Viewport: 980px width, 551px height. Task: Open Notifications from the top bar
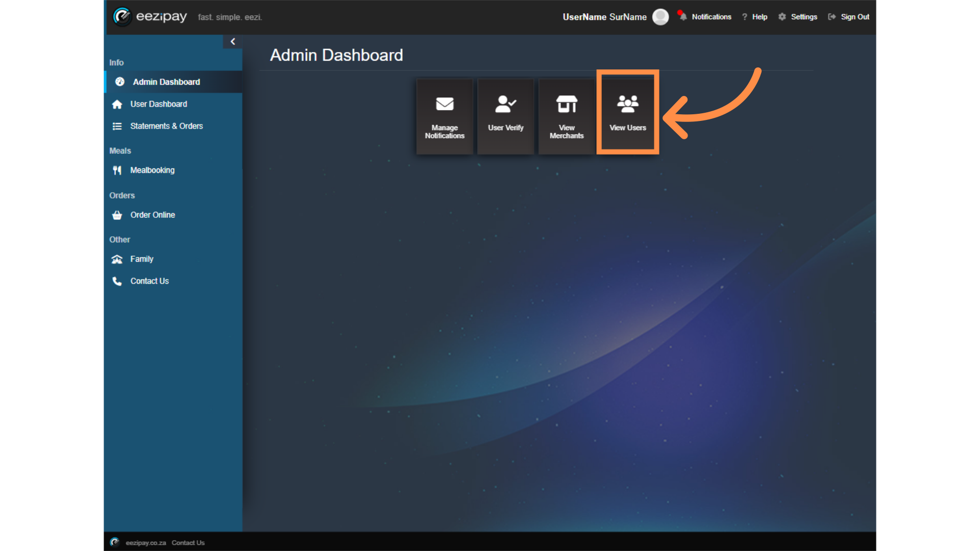[712, 17]
